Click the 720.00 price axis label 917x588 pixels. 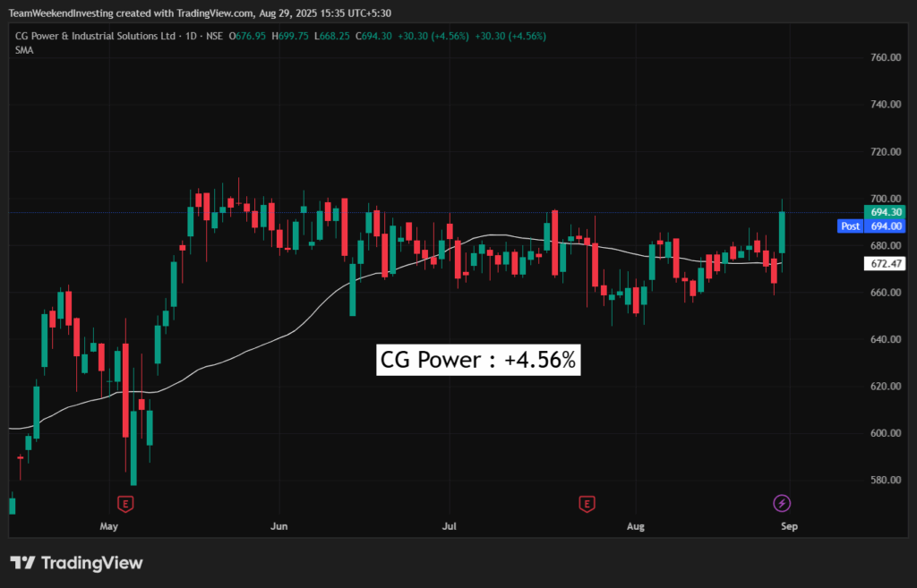(886, 151)
